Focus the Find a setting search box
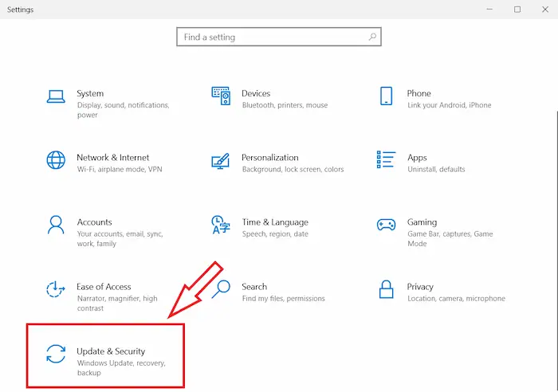 coord(271,37)
